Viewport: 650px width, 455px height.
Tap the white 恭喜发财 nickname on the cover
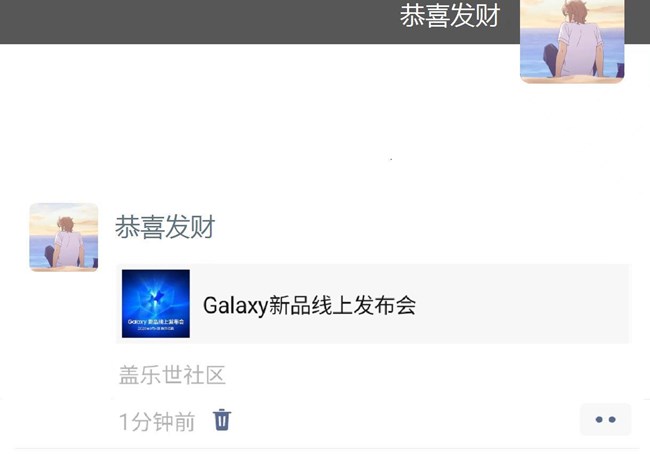coord(450,16)
